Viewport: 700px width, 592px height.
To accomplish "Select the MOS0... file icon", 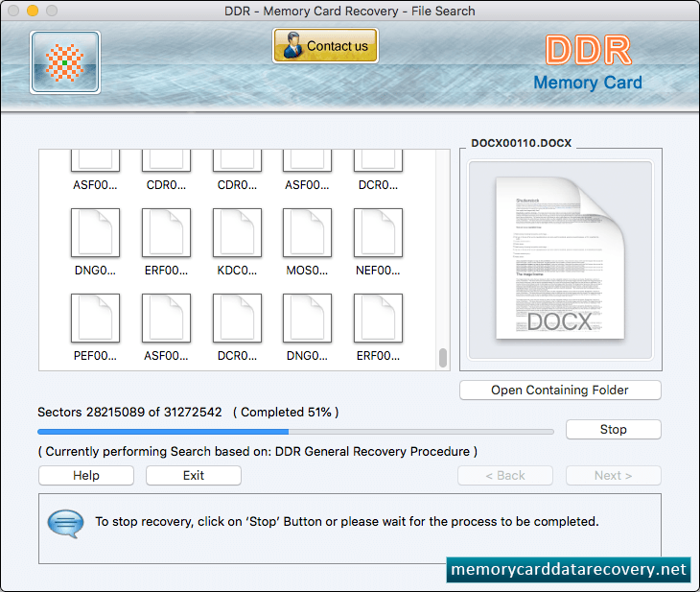I will coord(307,233).
